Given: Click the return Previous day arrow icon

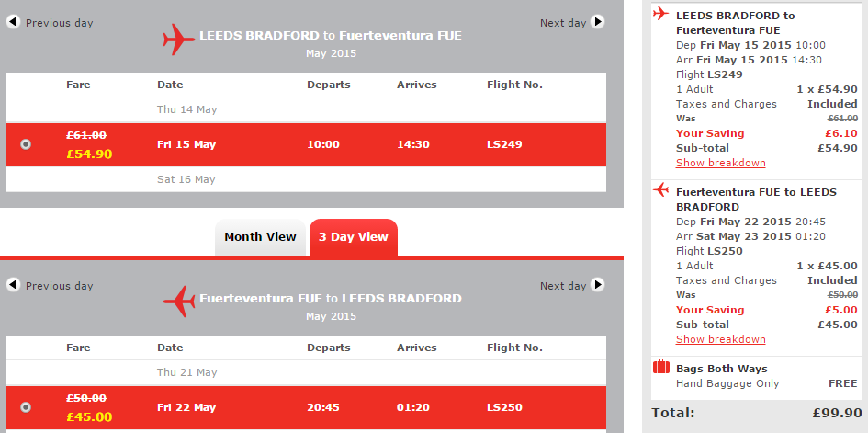Looking at the screenshot, I should (13, 285).
